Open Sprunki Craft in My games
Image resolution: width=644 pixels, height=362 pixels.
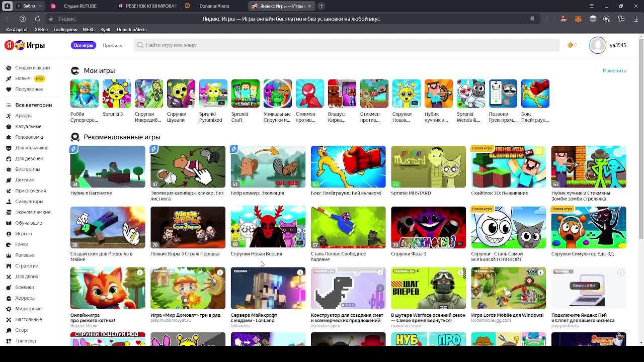pyautogui.click(x=245, y=94)
